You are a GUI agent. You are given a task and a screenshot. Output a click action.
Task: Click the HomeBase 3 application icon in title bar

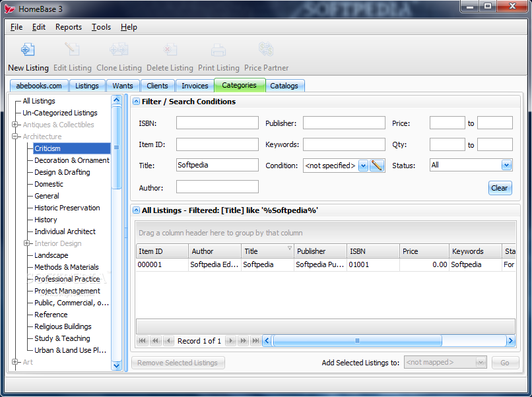click(10, 9)
